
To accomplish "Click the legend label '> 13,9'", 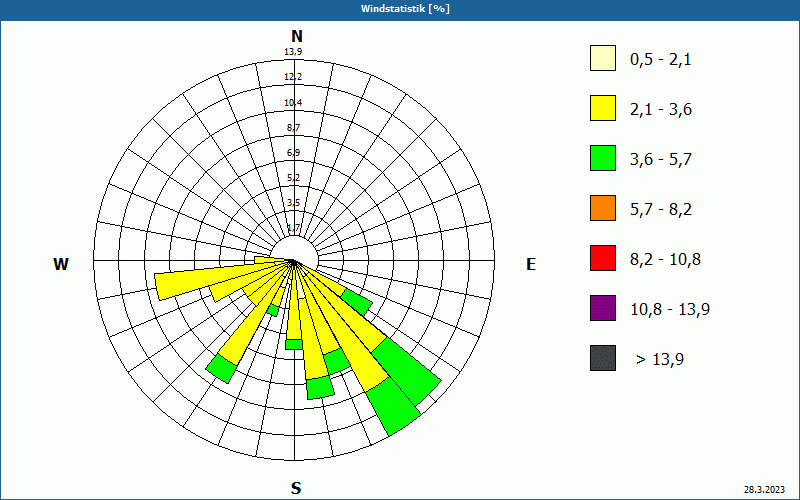I will pyautogui.click(x=660, y=360).
